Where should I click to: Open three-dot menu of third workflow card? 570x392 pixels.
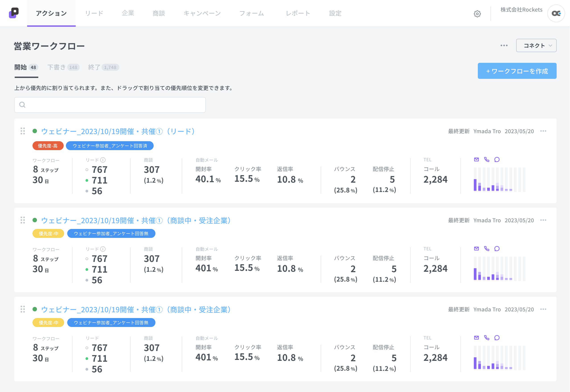tap(544, 309)
